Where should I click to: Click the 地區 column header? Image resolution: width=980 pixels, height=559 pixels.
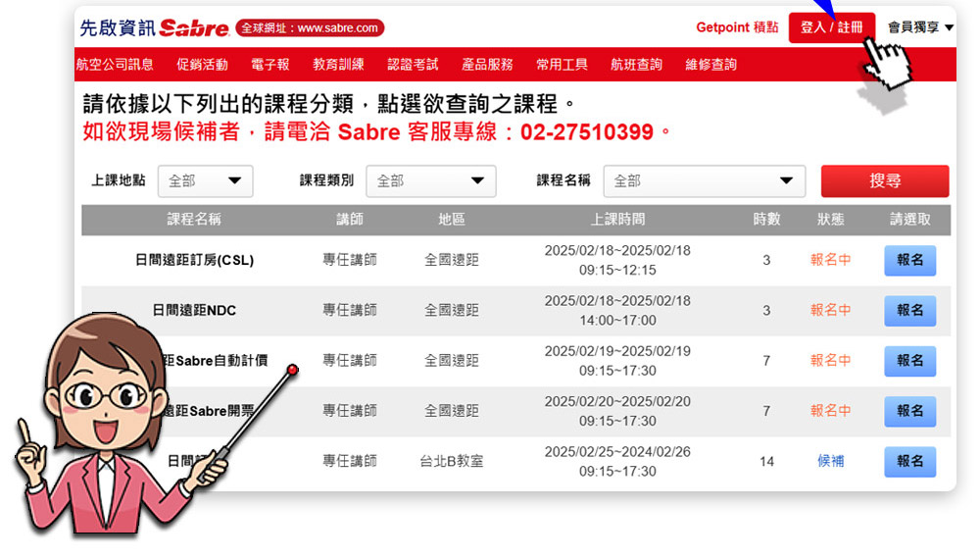(451, 220)
